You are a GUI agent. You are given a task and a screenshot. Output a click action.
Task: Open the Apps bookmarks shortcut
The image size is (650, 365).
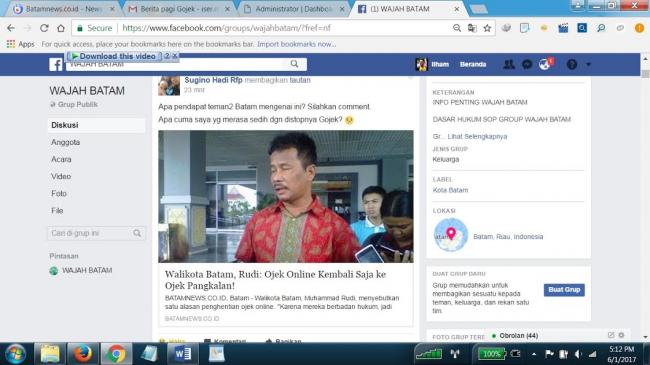(20, 44)
